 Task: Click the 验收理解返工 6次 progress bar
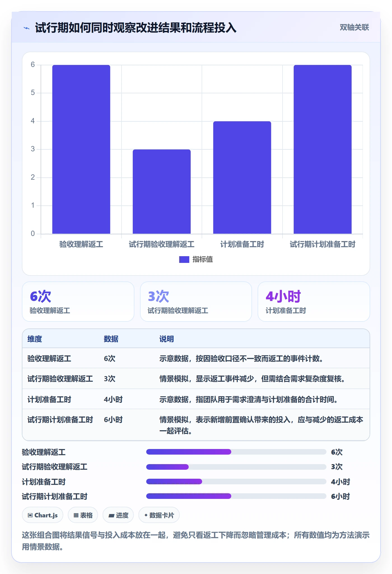[x=236, y=452]
